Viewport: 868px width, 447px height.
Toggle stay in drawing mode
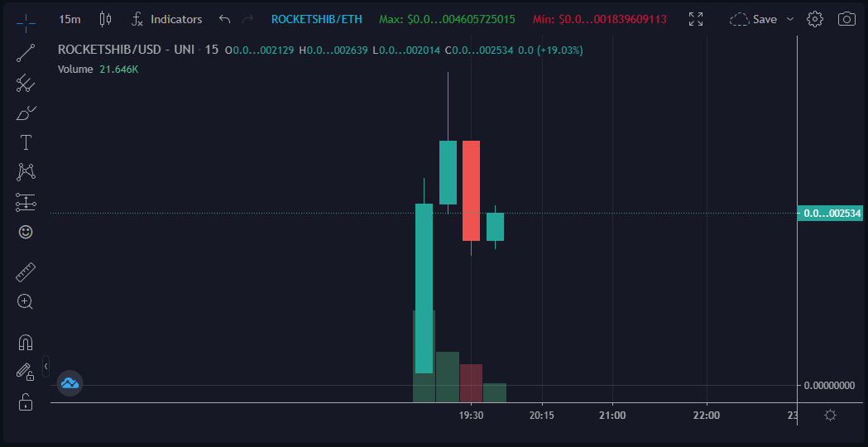click(x=26, y=372)
